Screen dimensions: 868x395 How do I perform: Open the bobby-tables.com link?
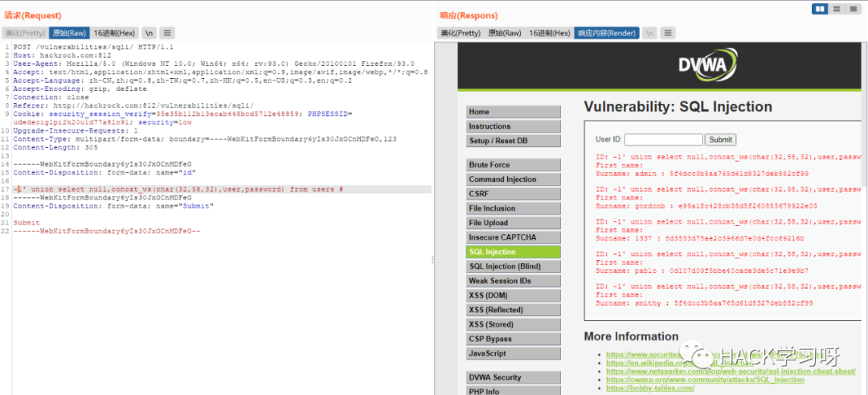click(650, 388)
